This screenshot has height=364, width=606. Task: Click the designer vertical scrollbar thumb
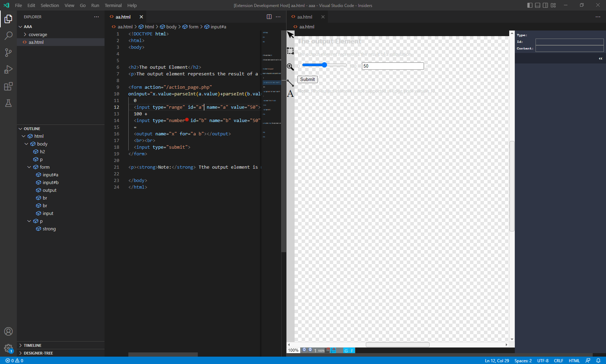coord(512,186)
